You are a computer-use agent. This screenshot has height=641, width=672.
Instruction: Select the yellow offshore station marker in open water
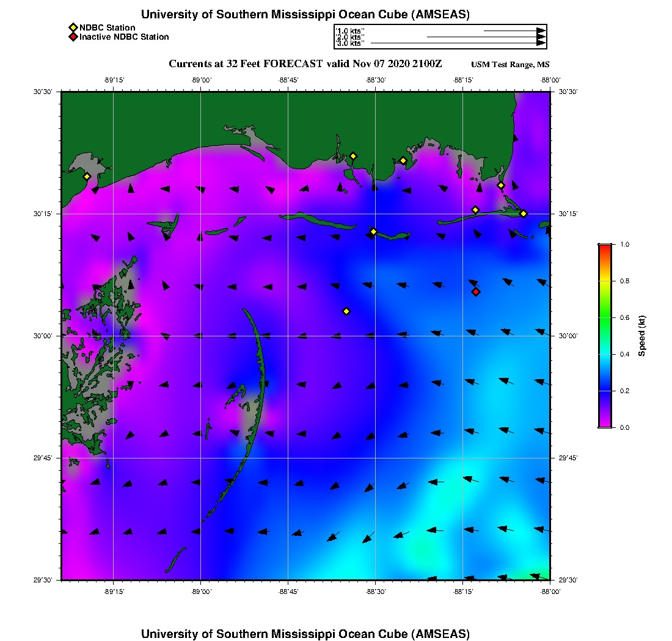pyautogui.click(x=347, y=311)
